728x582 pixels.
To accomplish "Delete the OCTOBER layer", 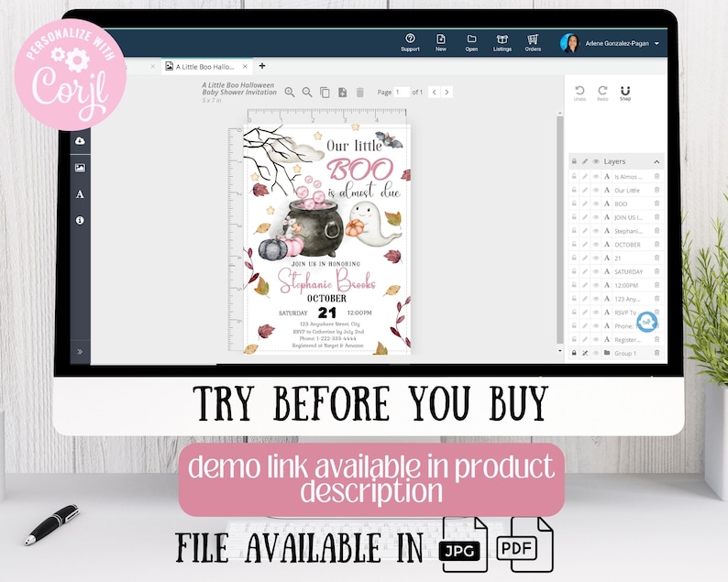I will click(x=656, y=244).
